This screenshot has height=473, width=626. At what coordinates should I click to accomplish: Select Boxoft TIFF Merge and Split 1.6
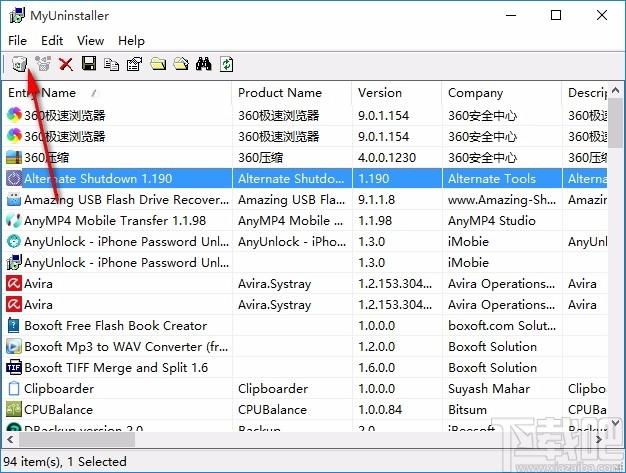(x=116, y=367)
